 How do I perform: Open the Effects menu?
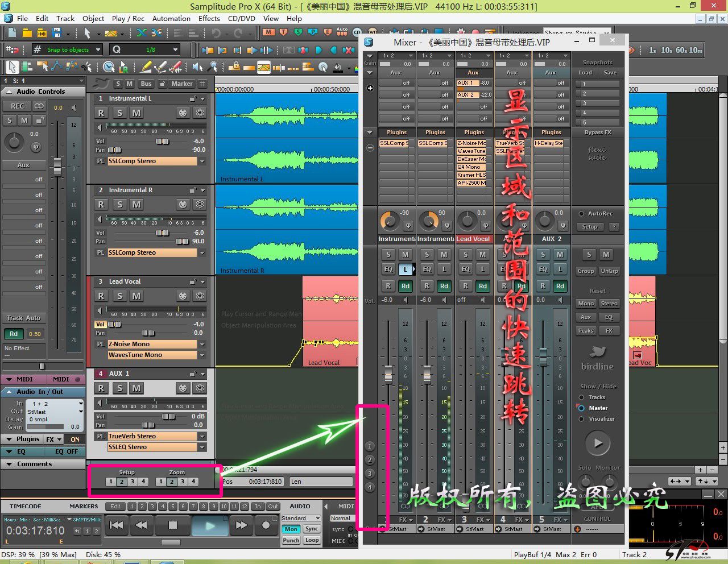pyautogui.click(x=209, y=18)
